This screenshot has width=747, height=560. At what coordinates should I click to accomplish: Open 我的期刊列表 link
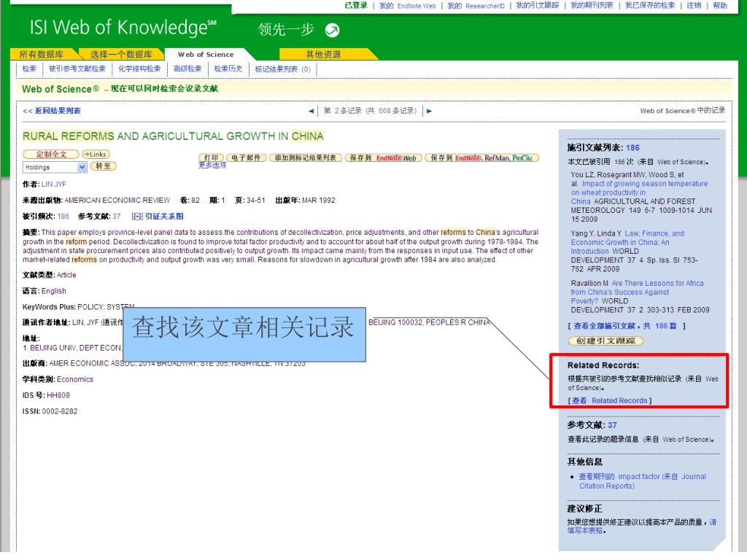592,5
